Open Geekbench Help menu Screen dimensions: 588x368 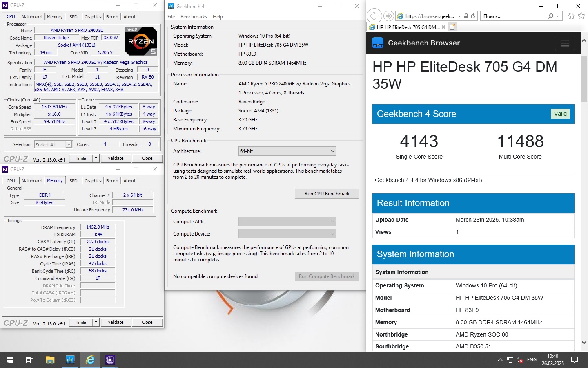point(218,17)
